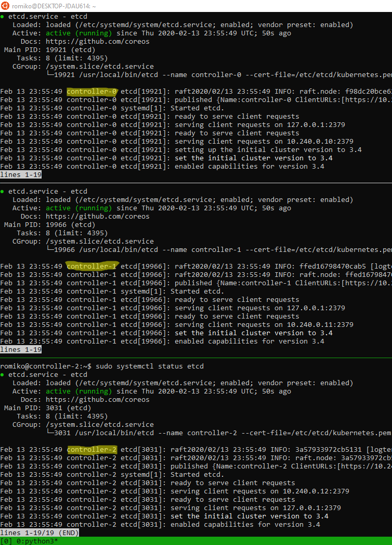Click 'Main PID: 19921 (etcd)' line

click(50, 49)
